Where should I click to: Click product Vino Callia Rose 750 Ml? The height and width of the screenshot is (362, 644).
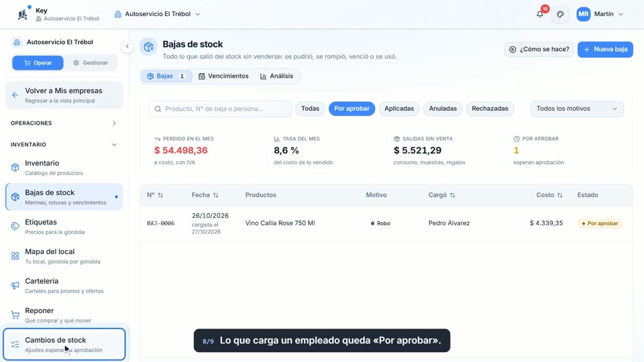coord(280,223)
